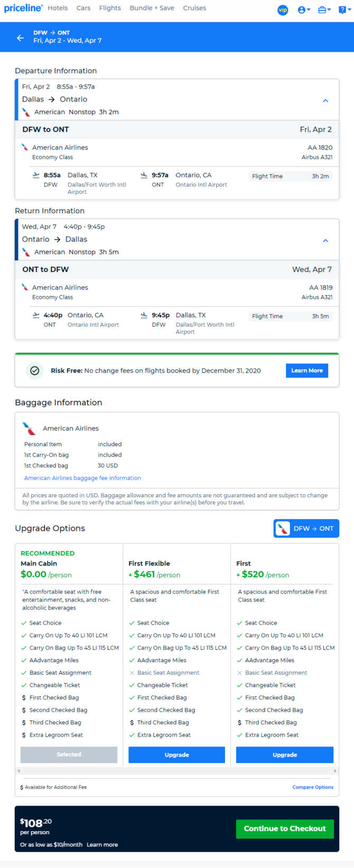The image size is (354, 868).
Task: Upgrade to First Flexible fare
Action: [x=176, y=755]
